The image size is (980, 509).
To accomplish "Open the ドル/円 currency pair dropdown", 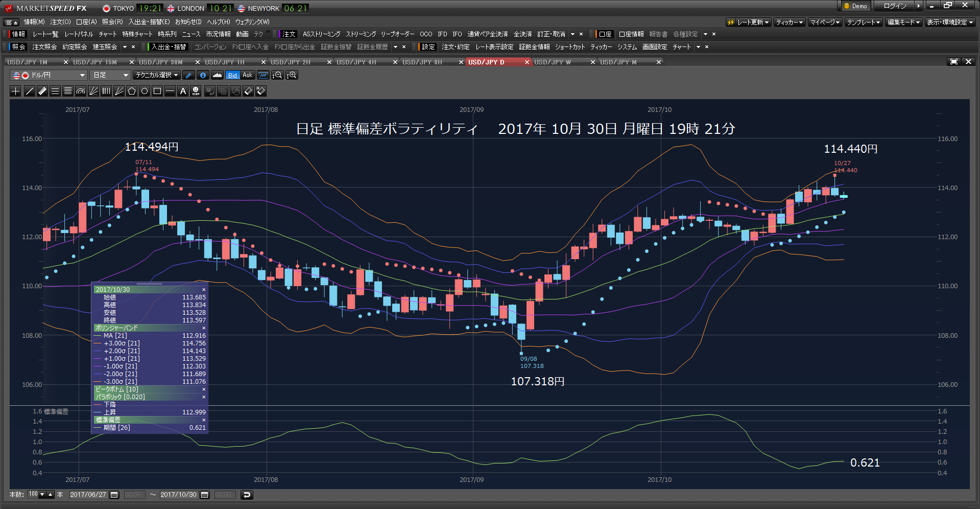I will click(x=49, y=75).
